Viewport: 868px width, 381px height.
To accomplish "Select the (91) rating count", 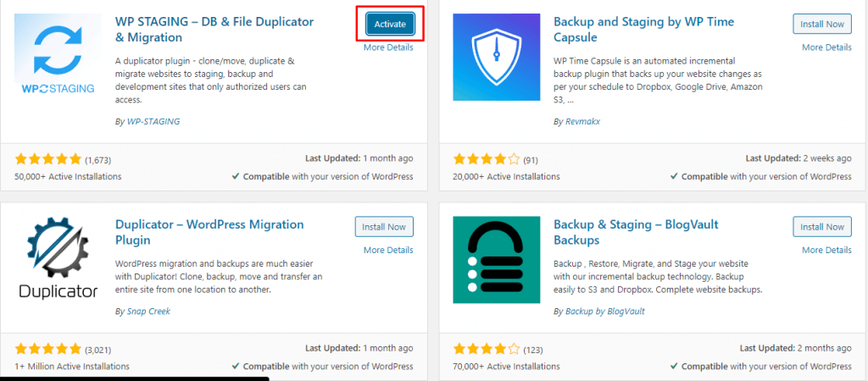I will (531, 160).
